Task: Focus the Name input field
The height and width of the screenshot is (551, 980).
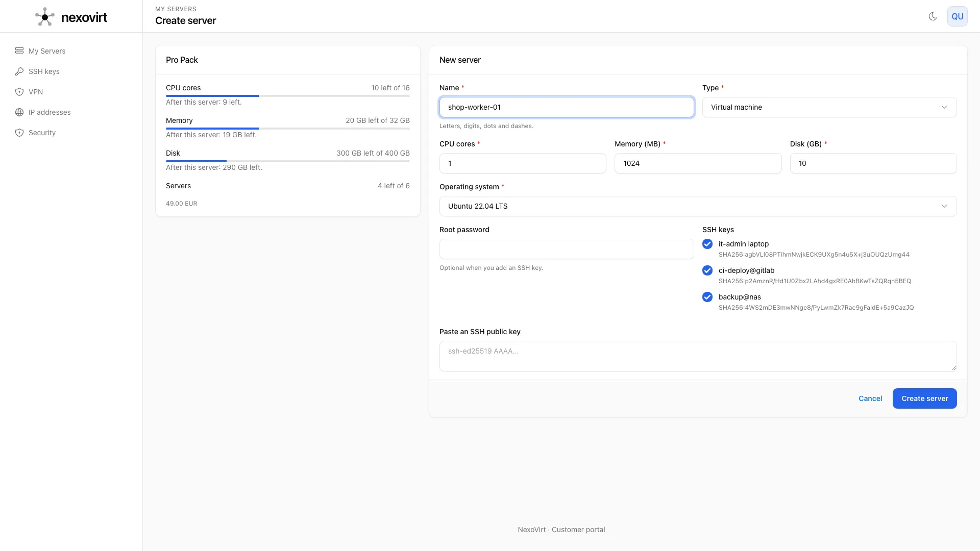Action: click(x=567, y=107)
